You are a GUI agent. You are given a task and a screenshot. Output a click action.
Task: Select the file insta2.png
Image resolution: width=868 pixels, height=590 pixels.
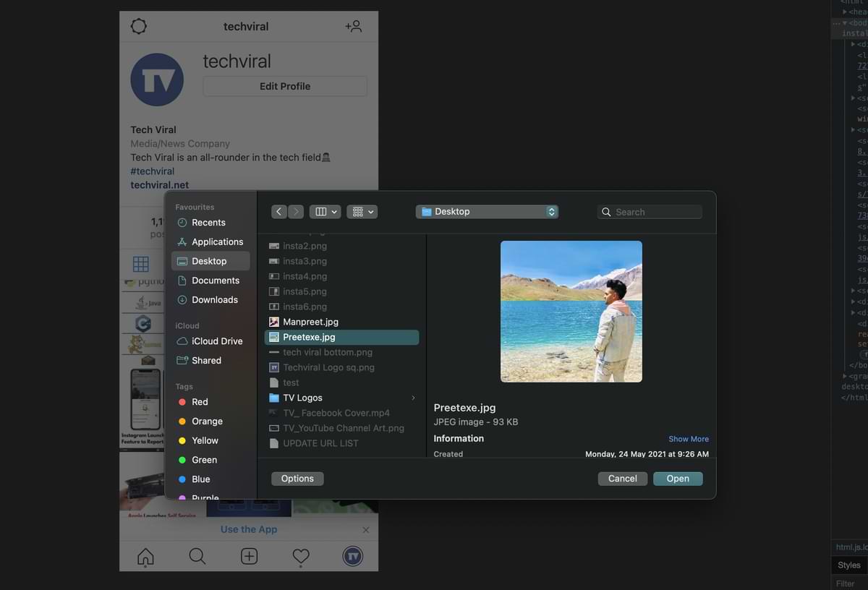[x=341, y=246]
